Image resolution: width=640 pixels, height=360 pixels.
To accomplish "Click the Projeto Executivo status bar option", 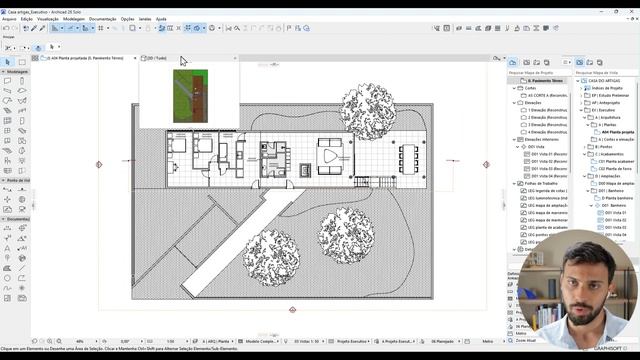I will click(x=353, y=341).
